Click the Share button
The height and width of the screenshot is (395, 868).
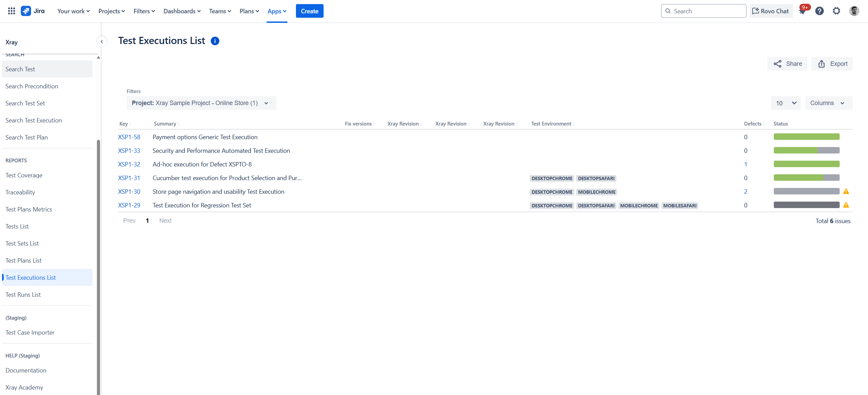coord(787,64)
